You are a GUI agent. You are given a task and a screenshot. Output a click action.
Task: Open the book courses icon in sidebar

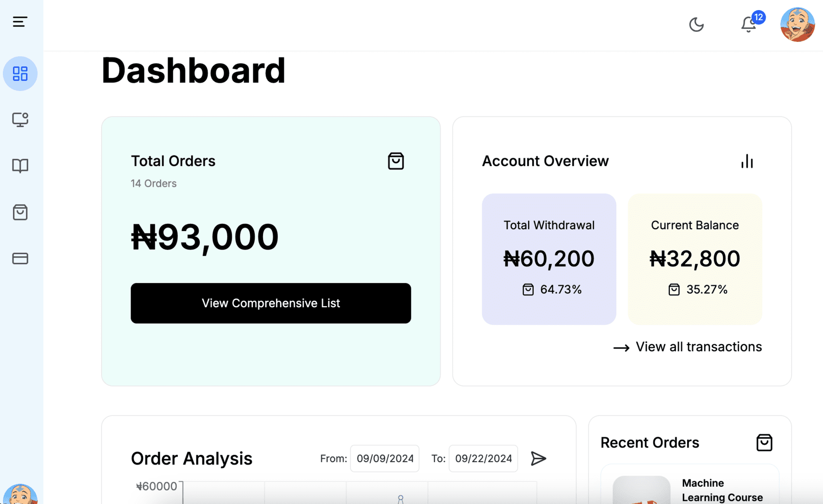pyautogui.click(x=20, y=166)
